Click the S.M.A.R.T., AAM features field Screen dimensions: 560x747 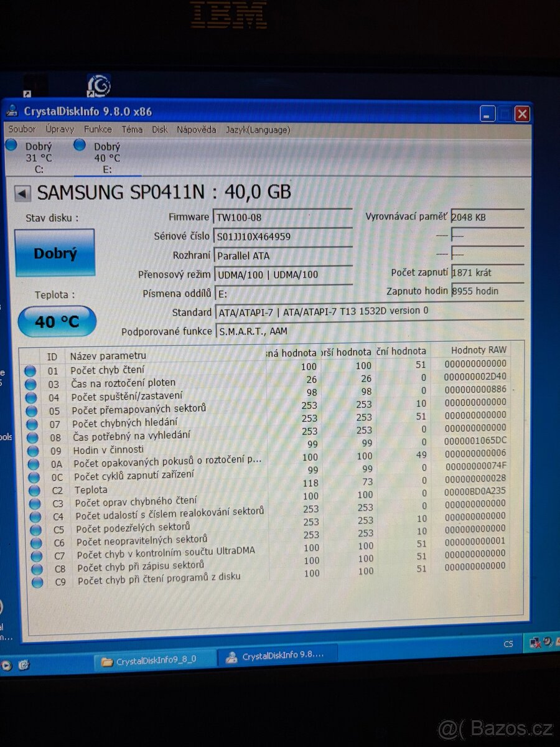pyautogui.click(x=370, y=331)
